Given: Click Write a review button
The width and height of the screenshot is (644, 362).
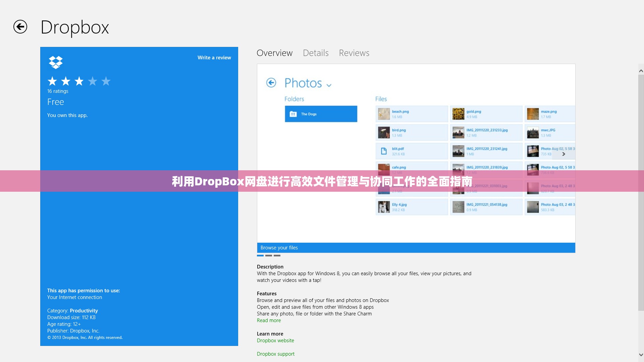Looking at the screenshot, I should pyautogui.click(x=214, y=57).
